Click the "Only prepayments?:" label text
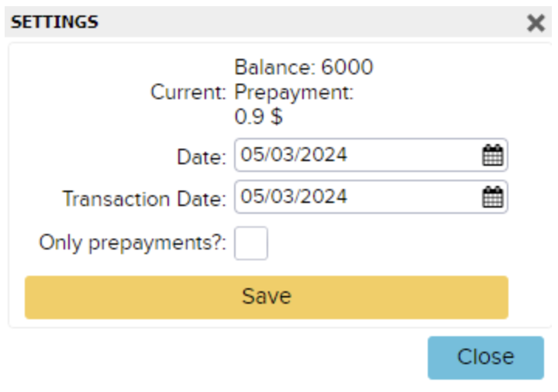The image size is (558, 392). (x=133, y=243)
